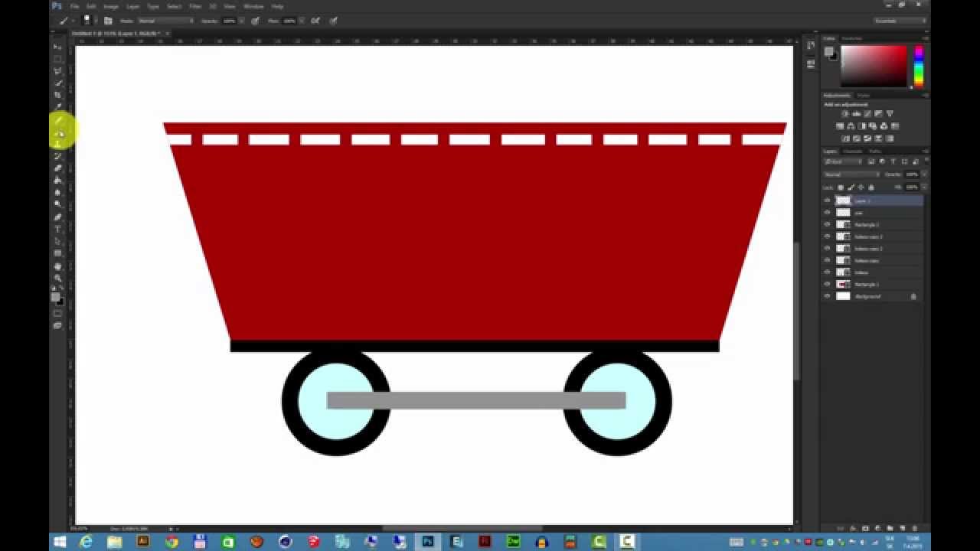Viewport: 980px width, 551px height.
Task: Hide the kolesa copy 3 layer
Action: pyautogui.click(x=827, y=236)
